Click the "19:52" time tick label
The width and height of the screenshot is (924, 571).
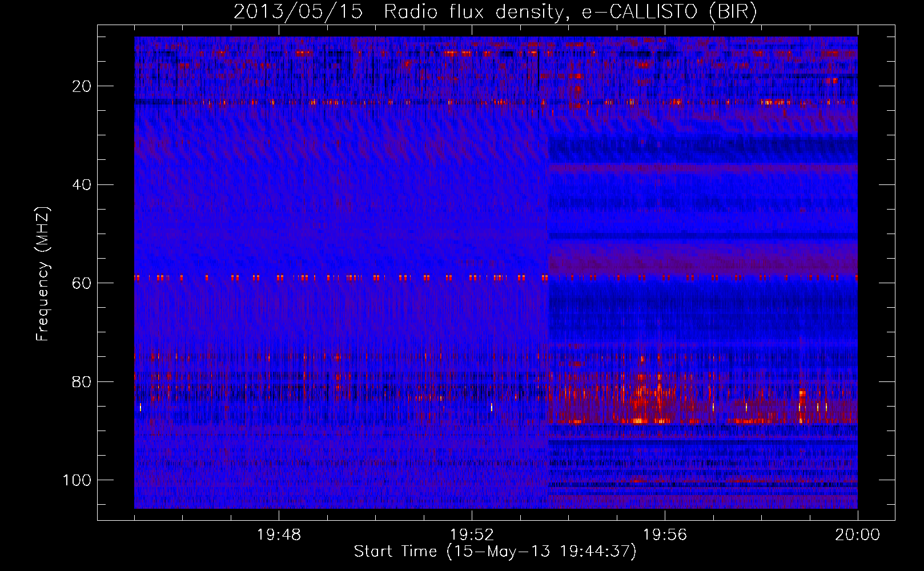click(472, 535)
